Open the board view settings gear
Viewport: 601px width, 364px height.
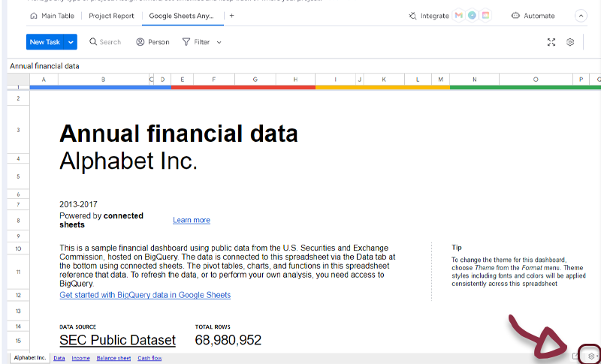point(570,43)
